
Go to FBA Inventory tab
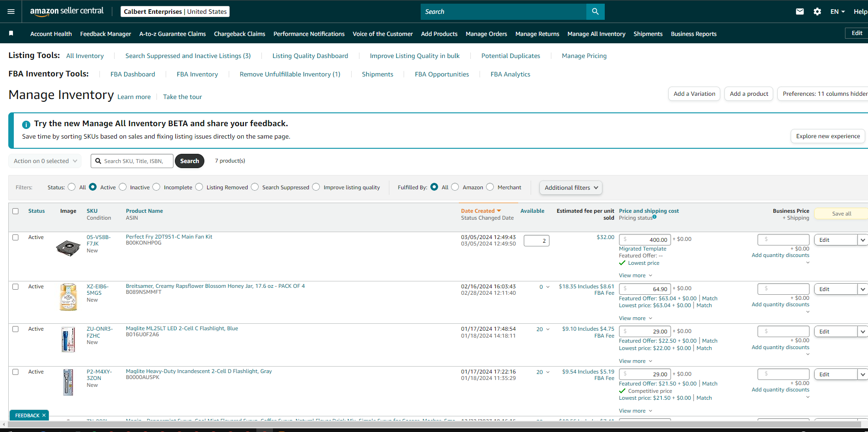click(197, 74)
